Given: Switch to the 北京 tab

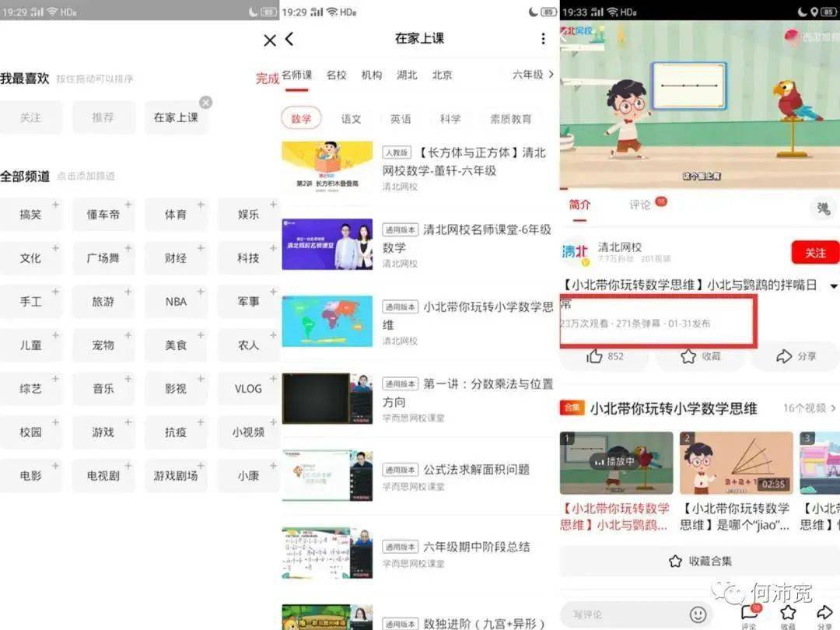Looking at the screenshot, I should [x=443, y=75].
